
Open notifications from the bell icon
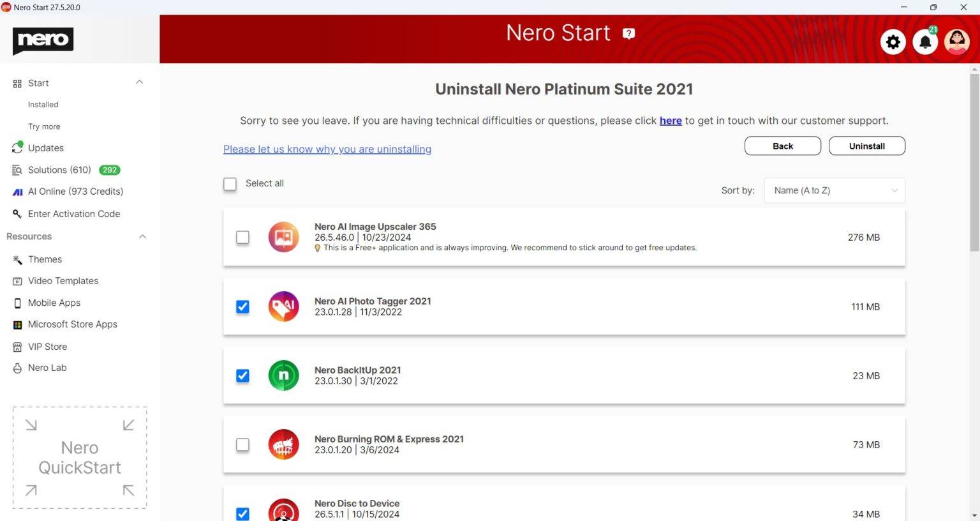click(x=925, y=42)
